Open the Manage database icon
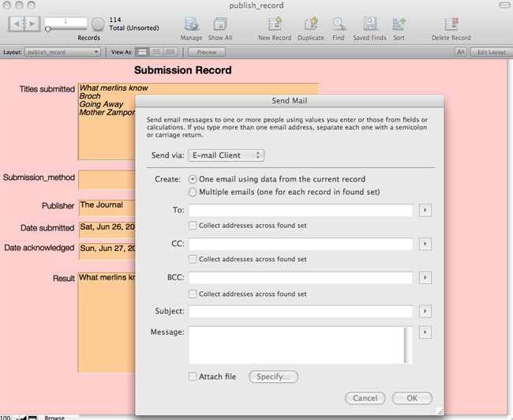 click(191, 24)
